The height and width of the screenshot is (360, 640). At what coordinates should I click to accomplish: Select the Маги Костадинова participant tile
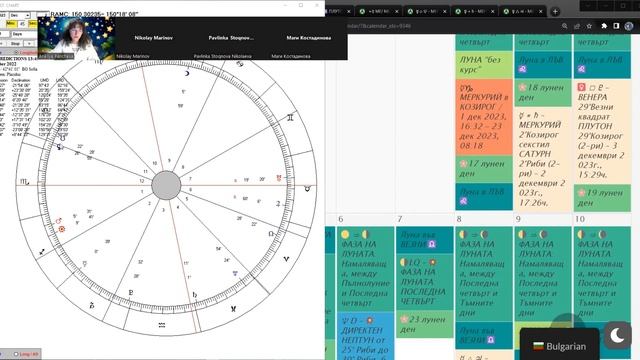tap(309, 38)
